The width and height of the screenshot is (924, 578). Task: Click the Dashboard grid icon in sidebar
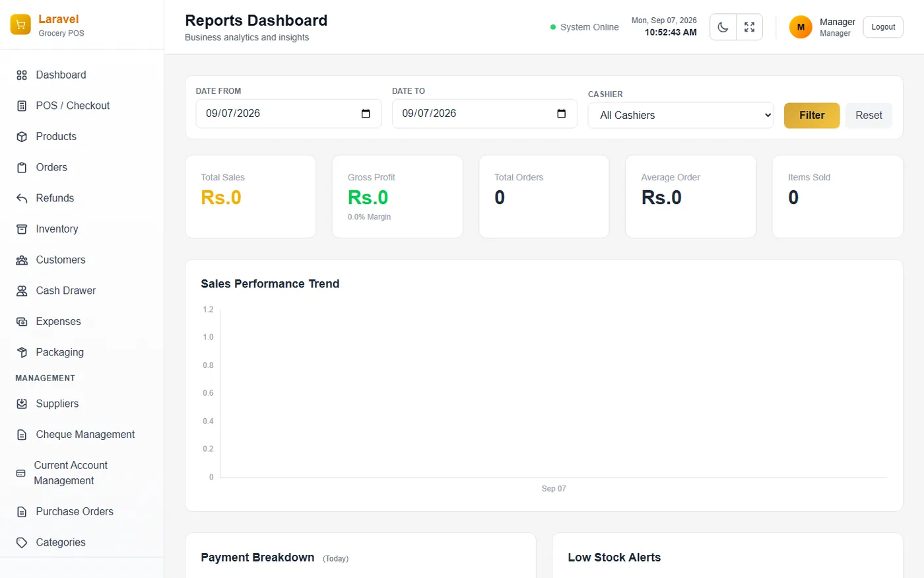click(x=22, y=75)
